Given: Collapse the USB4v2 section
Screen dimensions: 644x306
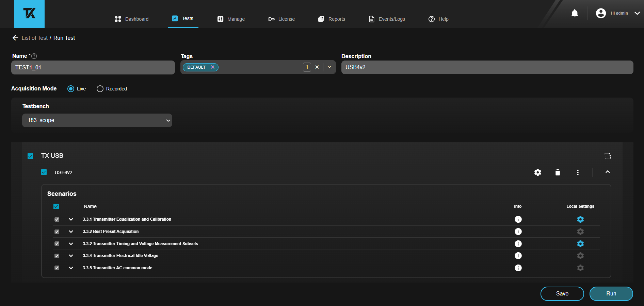Looking at the screenshot, I should click(x=608, y=172).
